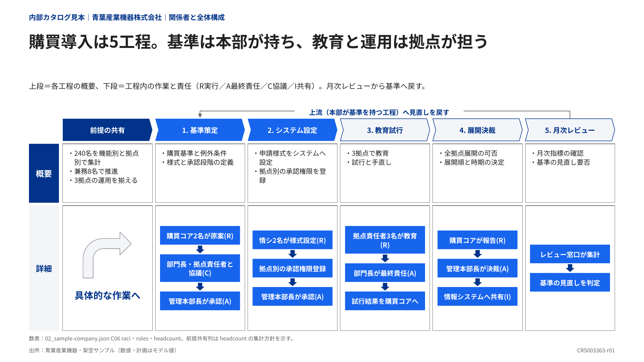Click the 試行結果を購買コアへ box
Image resolution: width=644 pixels, height=362 pixels.
point(385,301)
